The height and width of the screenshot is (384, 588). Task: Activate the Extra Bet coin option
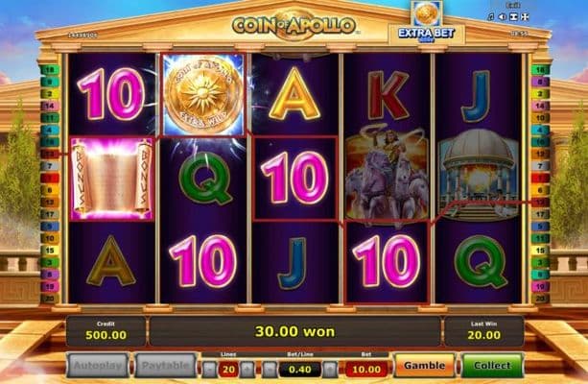coord(427,23)
